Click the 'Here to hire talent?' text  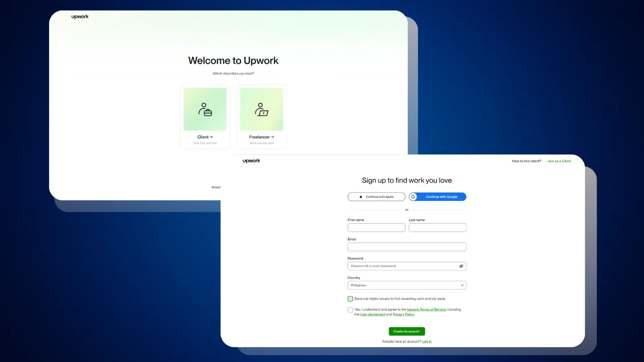(x=526, y=161)
